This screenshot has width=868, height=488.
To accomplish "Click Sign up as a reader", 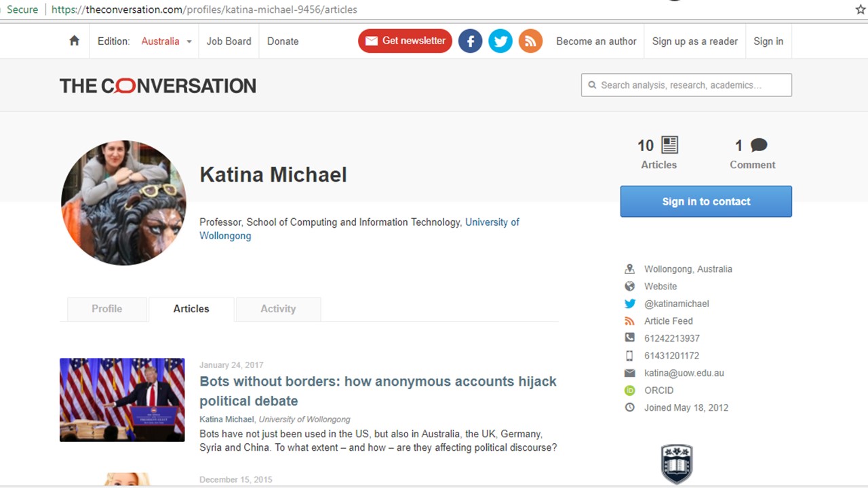I will 695,41.
